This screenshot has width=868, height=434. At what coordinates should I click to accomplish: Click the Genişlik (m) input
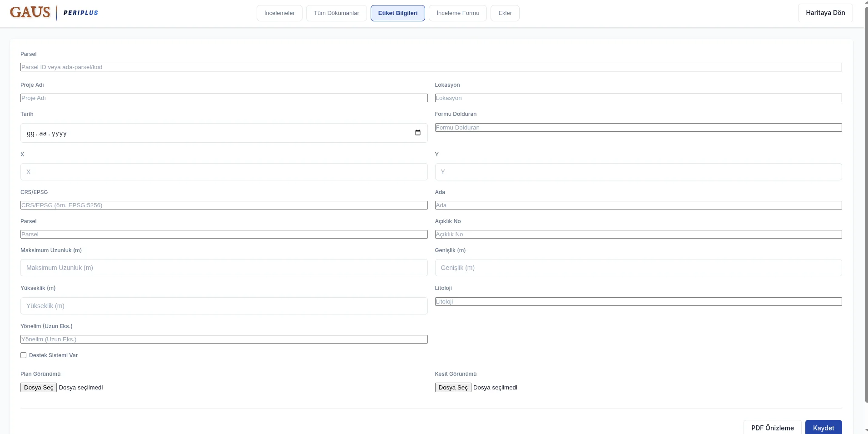(638, 268)
